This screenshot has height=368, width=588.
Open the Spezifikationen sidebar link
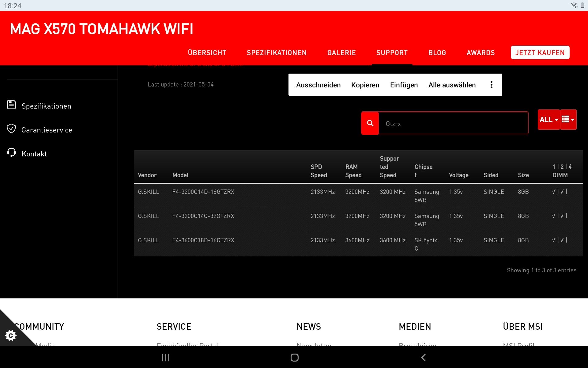pyautogui.click(x=46, y=106)
